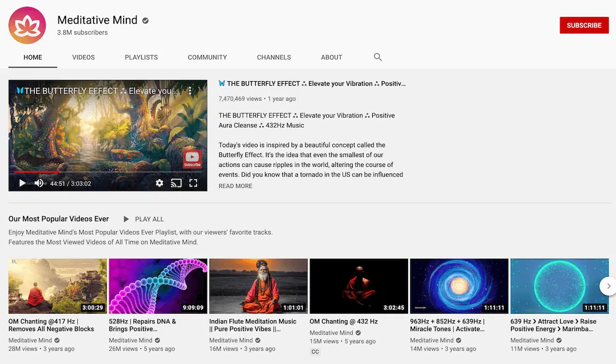The width and height of the screenshot is (616, 364).
Task: Click title 'OM Chanting @417 Hz | Removes All Negative Blocks'
Action: (x=51, y=325)
